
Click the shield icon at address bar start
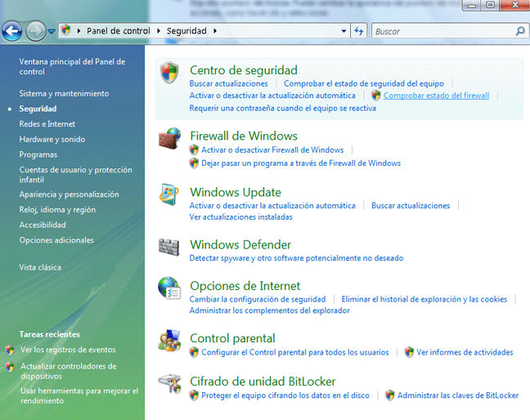pos(66,30)
